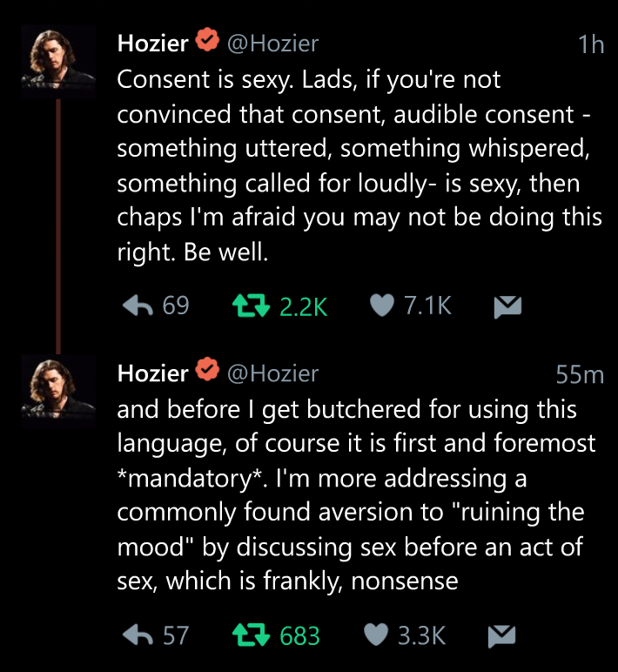Like the tweet with 3.3K likes
The width and height of the screenshot is (618, 672).
(x=375, y=635)
